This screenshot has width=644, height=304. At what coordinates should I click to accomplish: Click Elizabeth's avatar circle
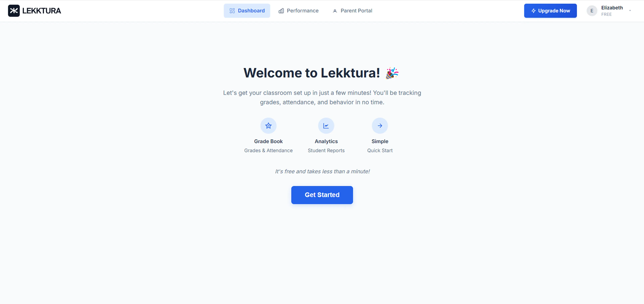pyautogui.click(x=592, y=11)
